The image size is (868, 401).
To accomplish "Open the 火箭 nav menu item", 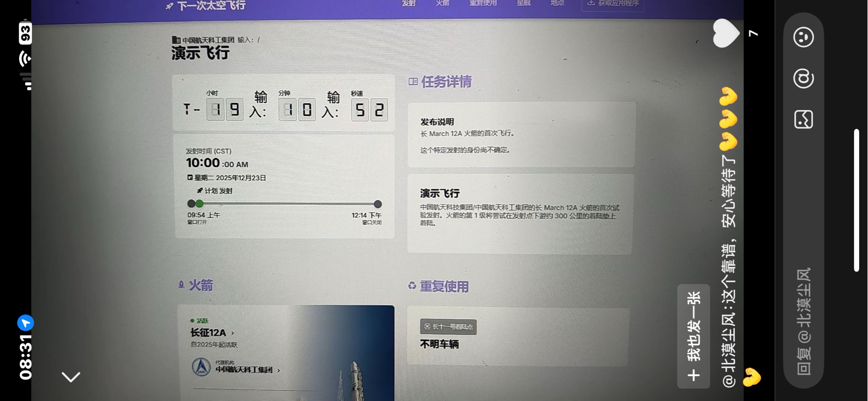I will point(443,3).
